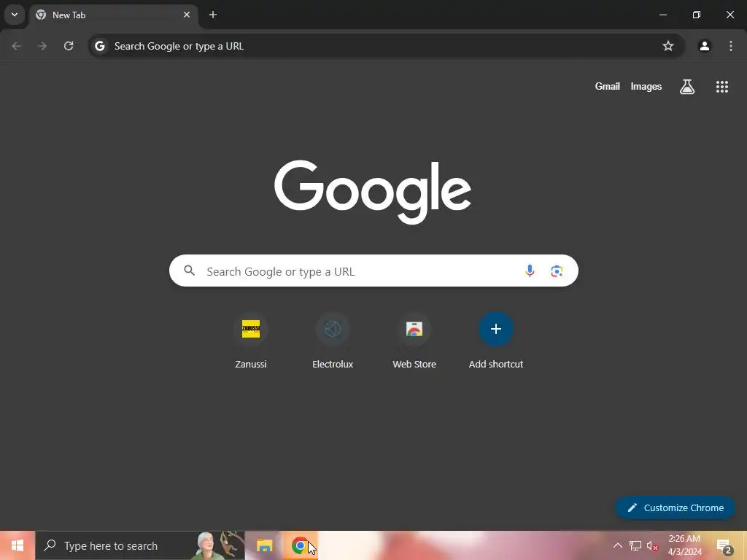Open the Web Store shortcut
The height and width of the screenshot is (560, 747).
pyautogui.click(x=414, y=341)
